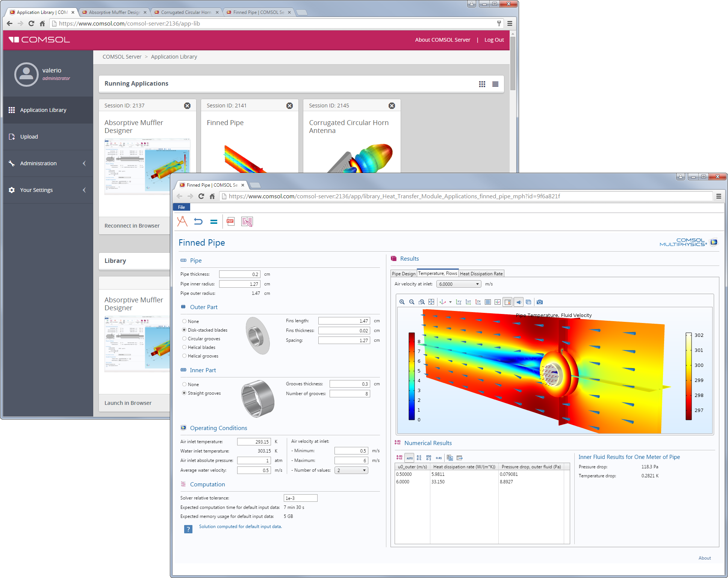Select Helical blades radio button
Image resolution: width=728 pixels, height=578 pixels.
coord(184,347)
